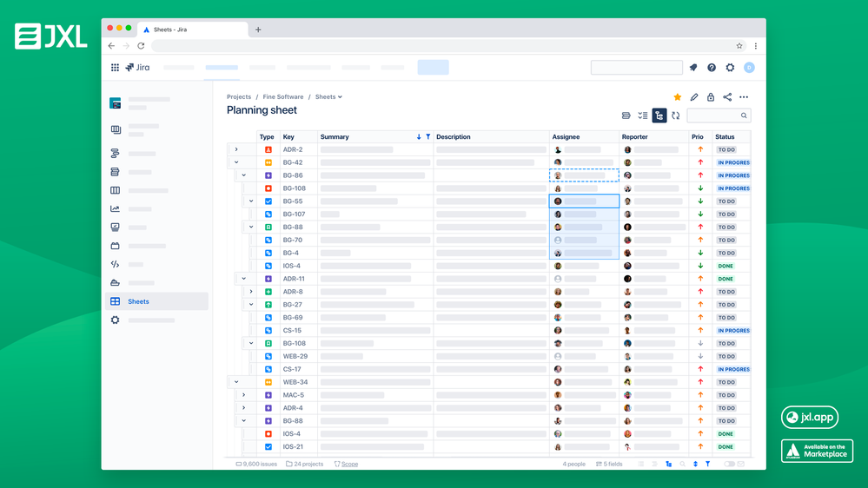Viewport: 868px width, 488px height.
Task: Collapse the ADR-11 row
Action: click(243, 279)
